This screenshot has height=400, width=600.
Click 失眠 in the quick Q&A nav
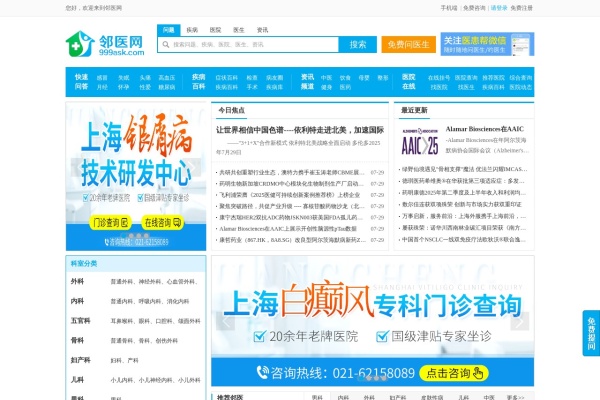click(124, 78)
